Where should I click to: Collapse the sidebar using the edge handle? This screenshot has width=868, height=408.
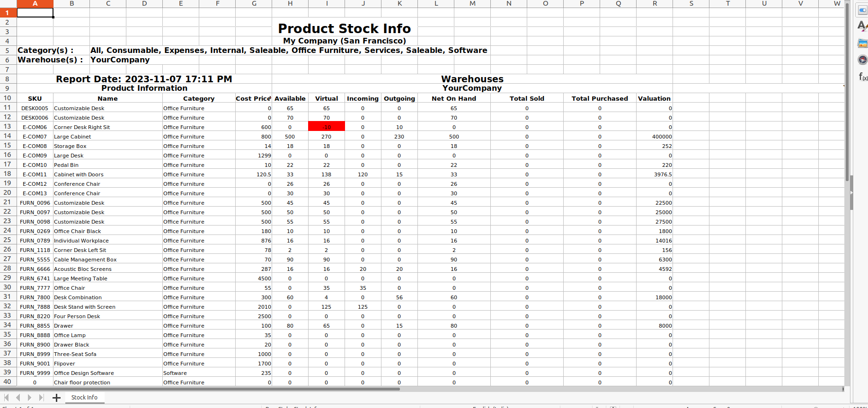pyautogui.click(x=851, y=193)
